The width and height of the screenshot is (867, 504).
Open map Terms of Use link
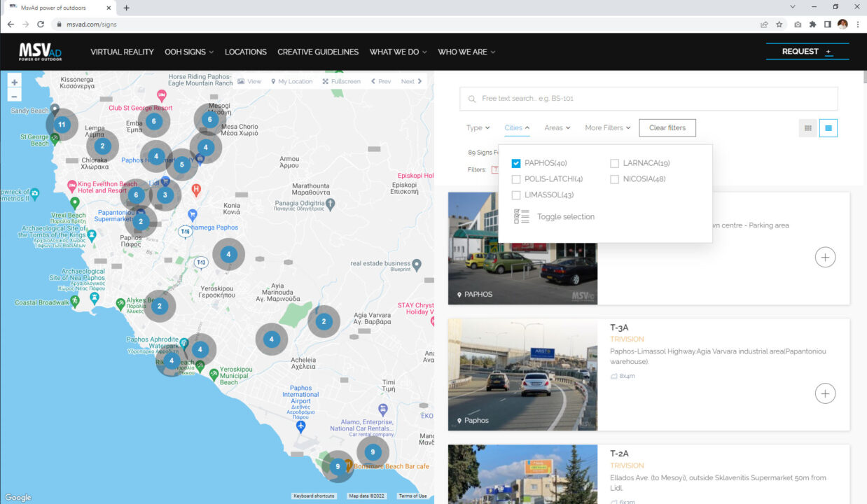[x=412, y=496]
